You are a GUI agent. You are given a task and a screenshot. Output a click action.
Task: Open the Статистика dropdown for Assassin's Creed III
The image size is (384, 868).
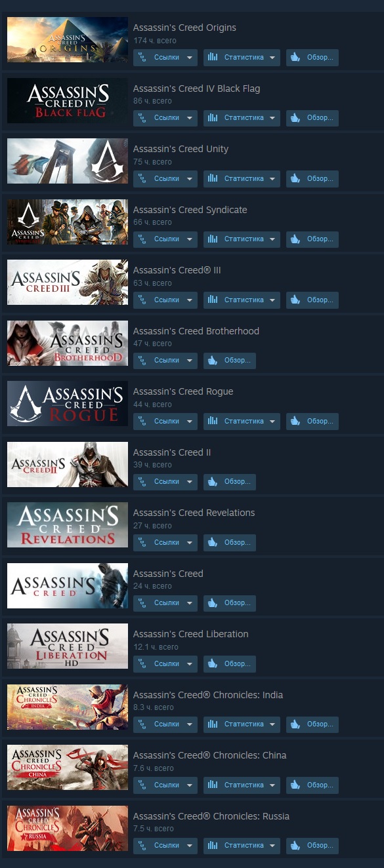242,300
